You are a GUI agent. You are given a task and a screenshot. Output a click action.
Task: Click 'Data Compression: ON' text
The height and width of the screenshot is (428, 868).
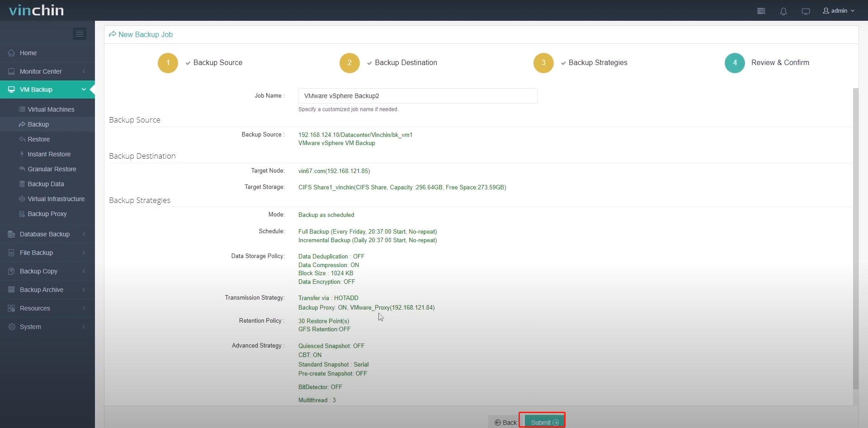coord(329,265)
